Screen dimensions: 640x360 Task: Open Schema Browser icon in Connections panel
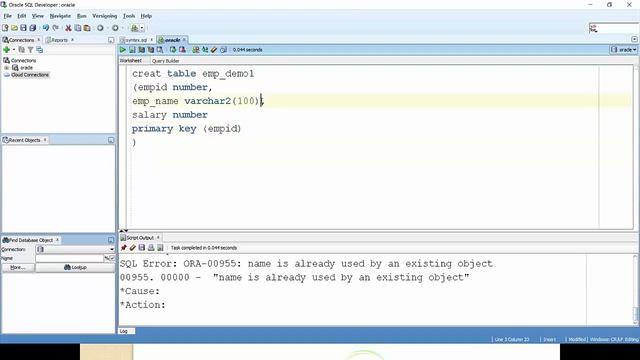(40, 50)
